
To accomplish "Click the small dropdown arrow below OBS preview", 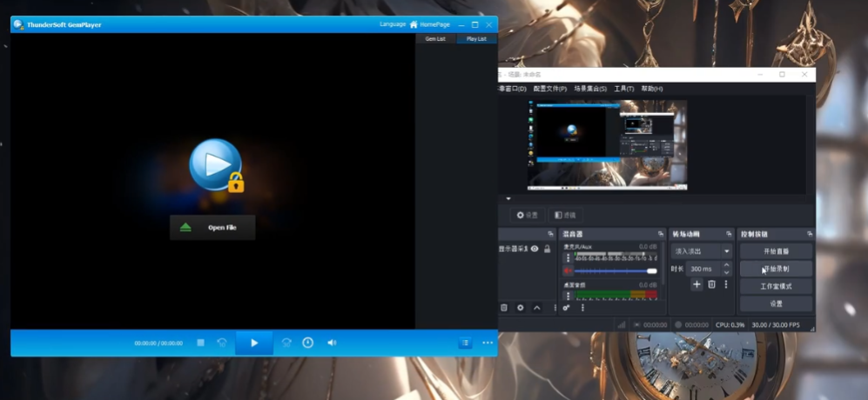I will 508,198.
